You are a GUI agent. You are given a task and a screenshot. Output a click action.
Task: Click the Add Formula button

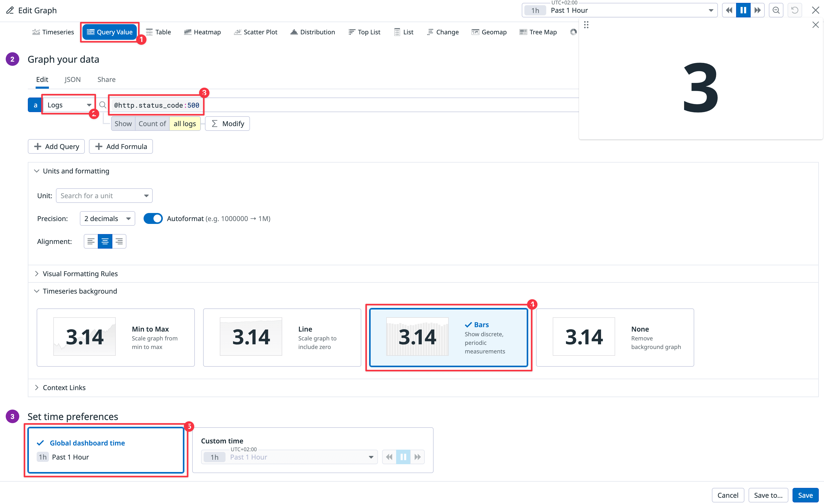[x=121, y=146]
